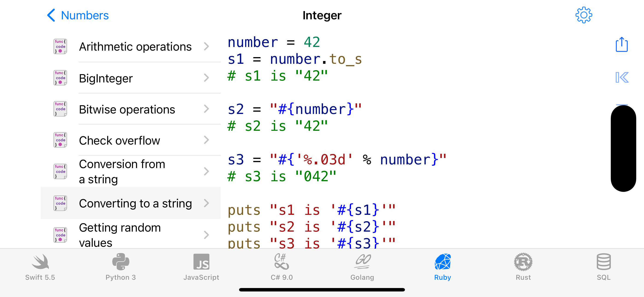
Task: Click the black vertical scroll handle
Action: pos(623,148)
